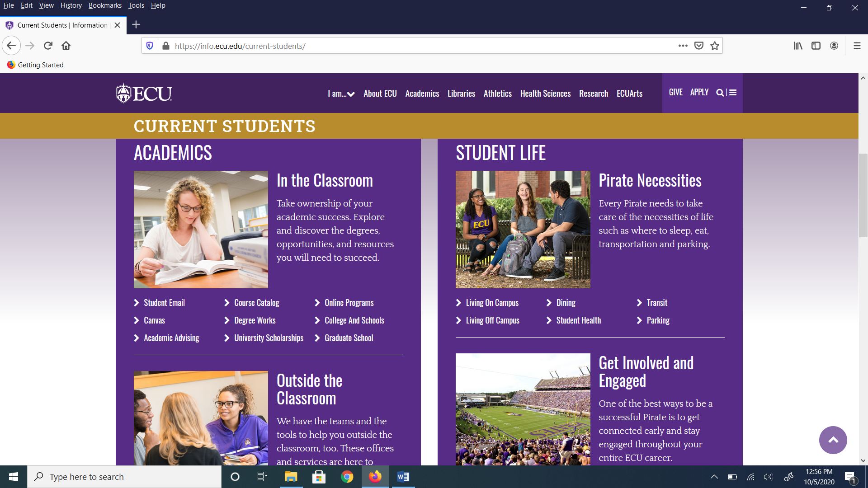Open the Degree Works link
The height and width of the screenshot is (488, 868).
pos(255,320)
